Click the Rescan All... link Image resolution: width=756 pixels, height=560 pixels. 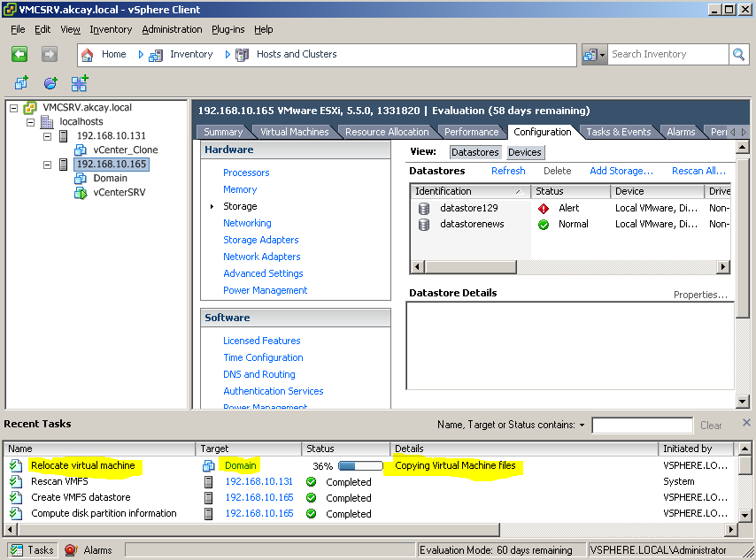point(698,171)
